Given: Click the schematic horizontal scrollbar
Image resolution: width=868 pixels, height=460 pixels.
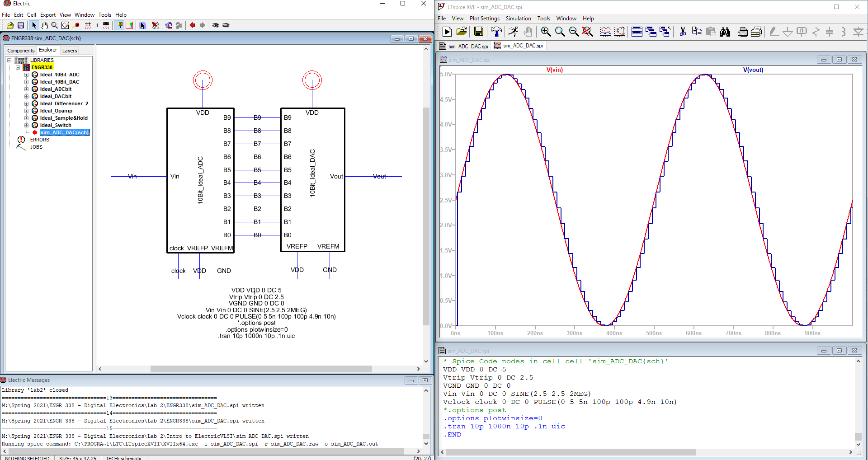Looking at the screenshot, I should pos(261,369).
